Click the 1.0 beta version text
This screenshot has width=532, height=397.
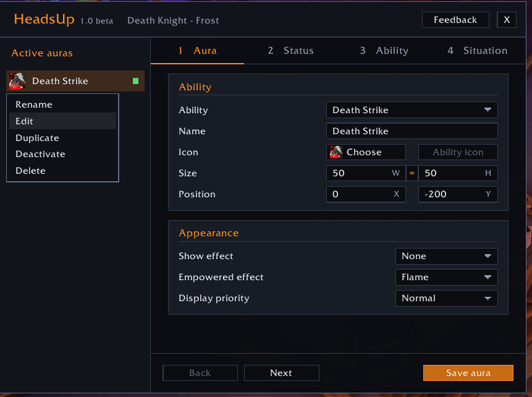click(x=96, y=21)
